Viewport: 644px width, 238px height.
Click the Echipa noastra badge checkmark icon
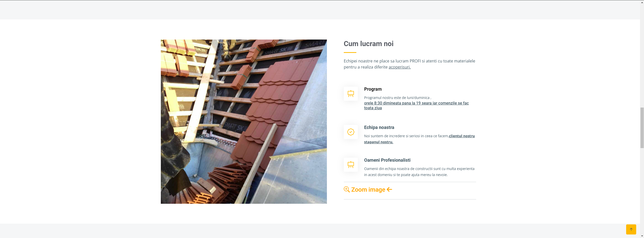351,132
